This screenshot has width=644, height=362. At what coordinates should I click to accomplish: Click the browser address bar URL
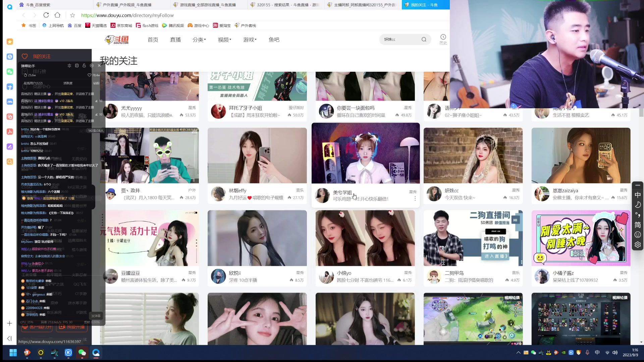click(127, 15)
